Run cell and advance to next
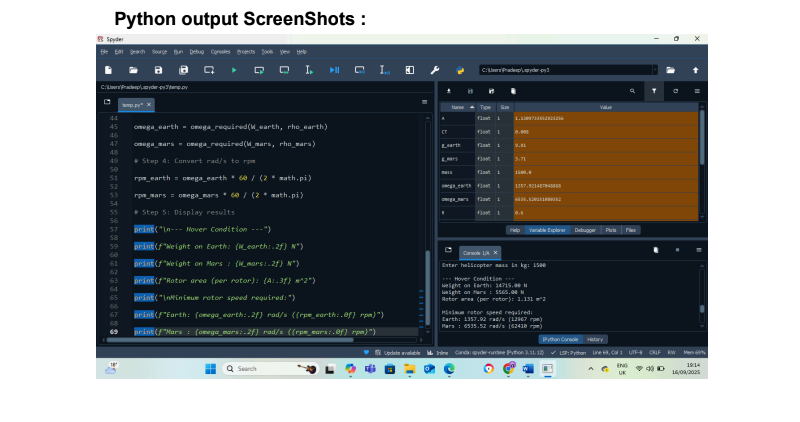Screen dimensions: 800x422 pyautogui.click(x=284, y=70)
